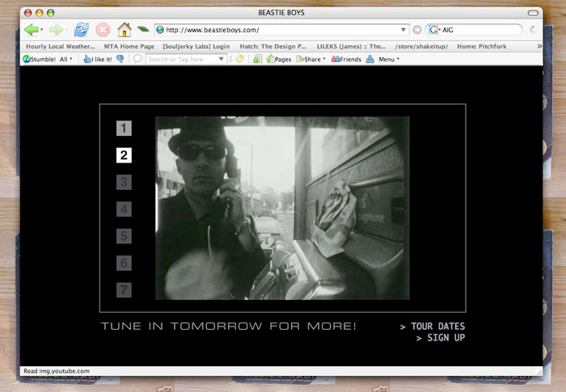Close the browser window with red button
Image resolution: width=566 pixels, height=392 pixels.
click(27, 13)
